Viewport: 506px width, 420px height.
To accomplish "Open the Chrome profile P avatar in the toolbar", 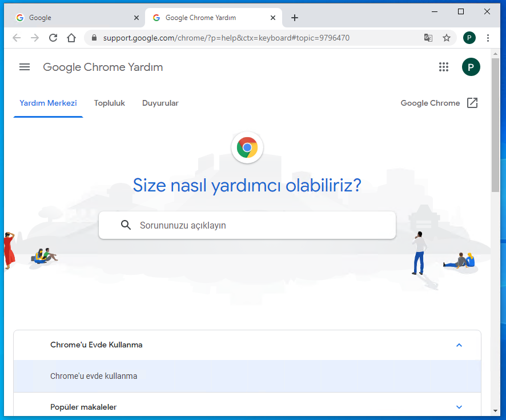I will tap(469, 38).
